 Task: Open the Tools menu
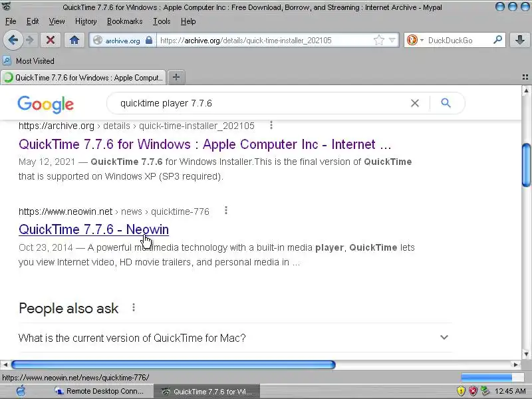pyautogui.click(x=162, y=21)
